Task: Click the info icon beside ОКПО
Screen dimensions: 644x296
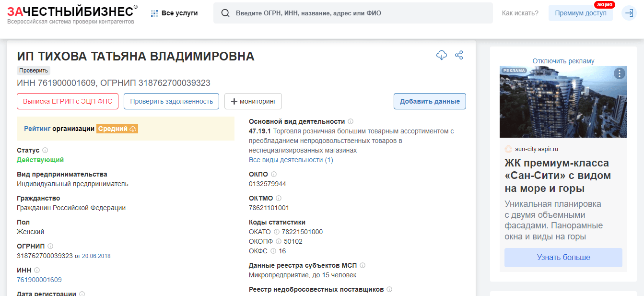Action: (274, 174)
